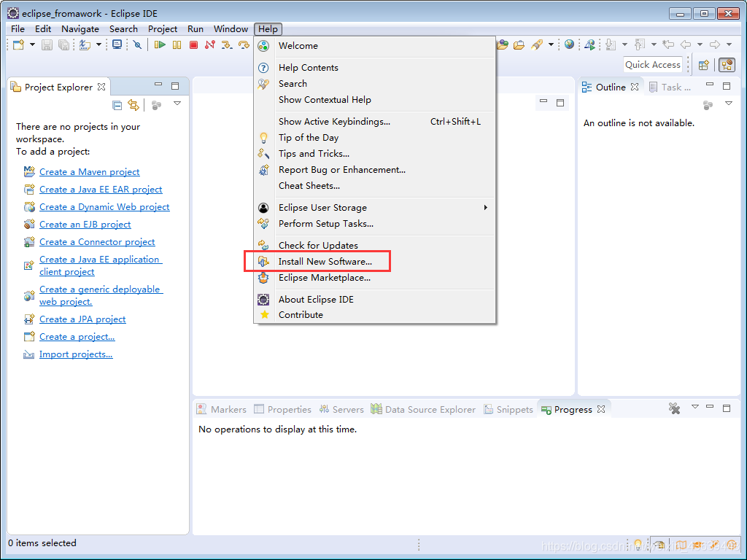Click the Quick Access search field
Image resolution: width=747 pixels, height=560 pixels.
653,65
